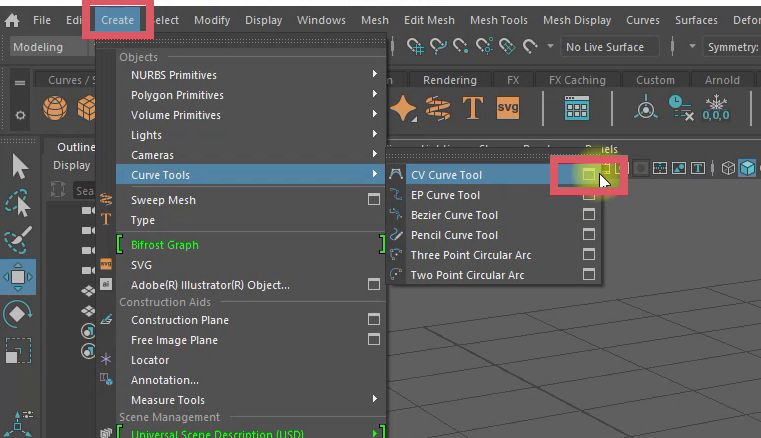Switch to the FX Caching shelf tab

[x=577, y=80]
